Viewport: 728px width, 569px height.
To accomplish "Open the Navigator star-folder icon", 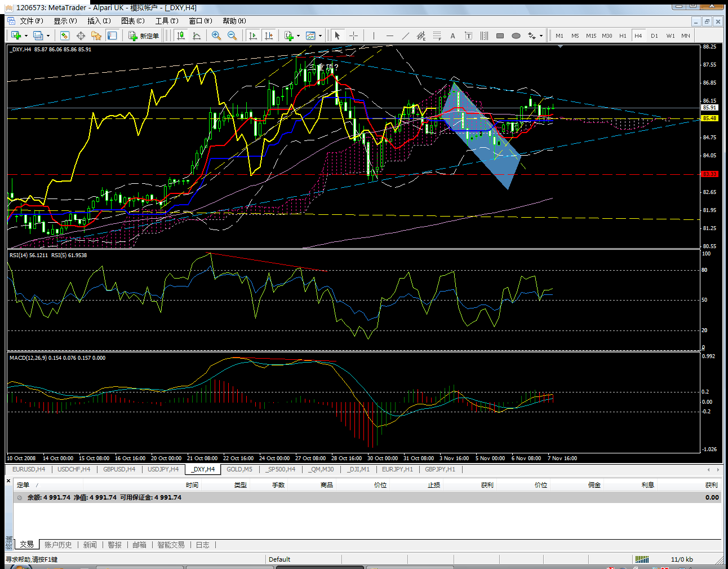I will coord(96,36).
